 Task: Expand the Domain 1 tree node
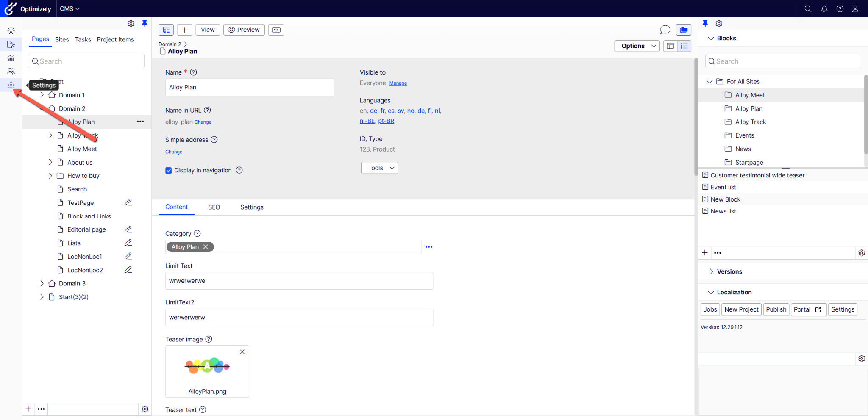pyautogui.click(x=42, y=95)
